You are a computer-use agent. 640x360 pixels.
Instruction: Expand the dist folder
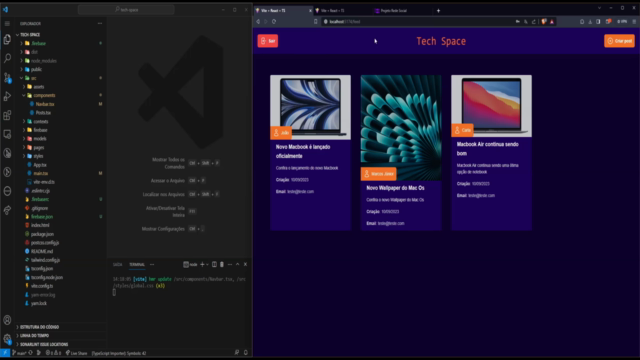click(34, 52)
